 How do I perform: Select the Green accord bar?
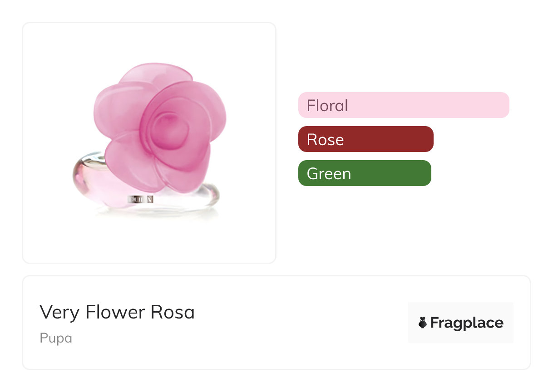click(364, 173)
